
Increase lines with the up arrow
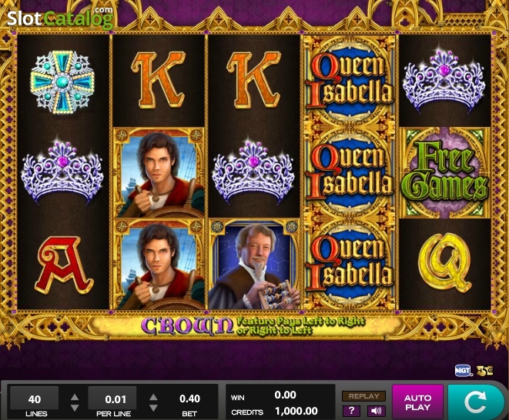tap(75, 397)
